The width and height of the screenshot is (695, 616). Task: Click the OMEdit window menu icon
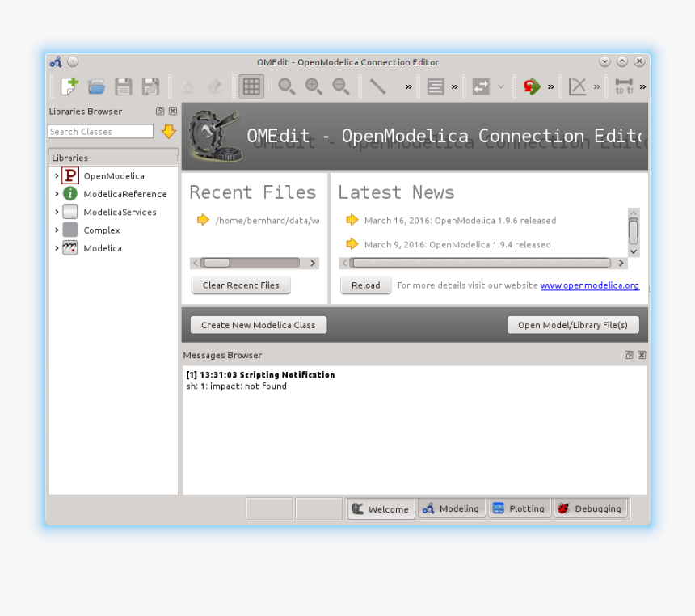click(x=56, y=62)
